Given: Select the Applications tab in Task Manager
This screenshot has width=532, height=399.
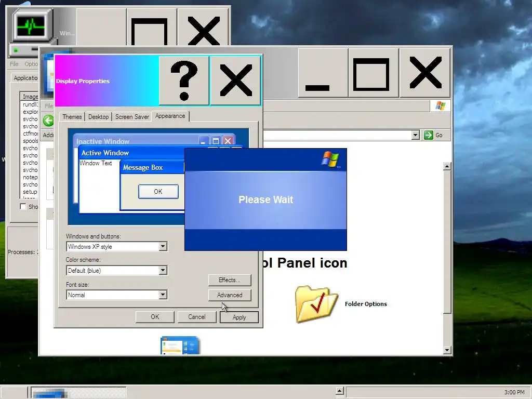Looking at the screenshot, I should tap(25, 78).
